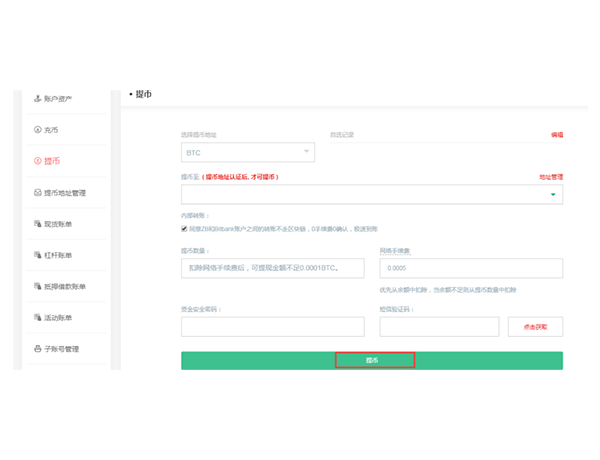600x460 pixels.
Task: Toggle the internal transfer agreement checkbox
Action: [185, 227]
